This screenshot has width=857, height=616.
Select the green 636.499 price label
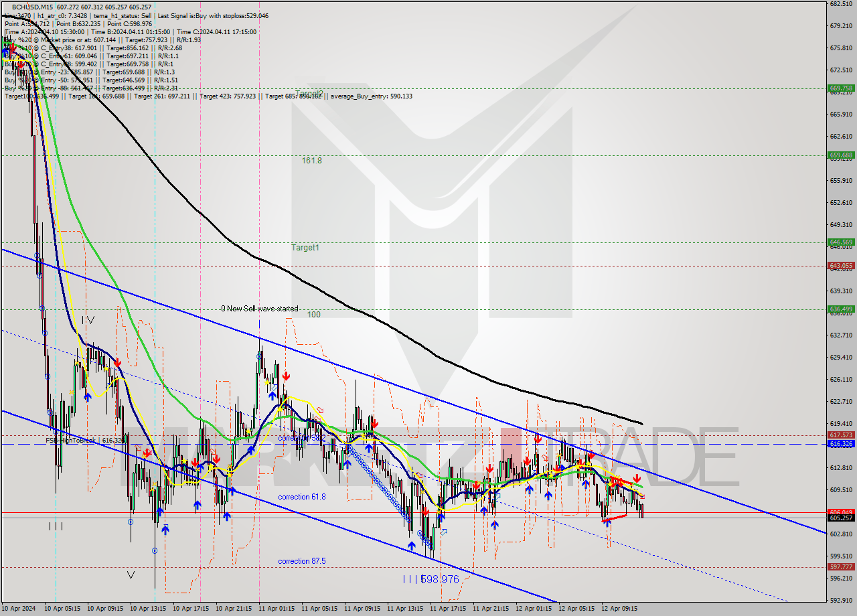click(x=841, y=309)
